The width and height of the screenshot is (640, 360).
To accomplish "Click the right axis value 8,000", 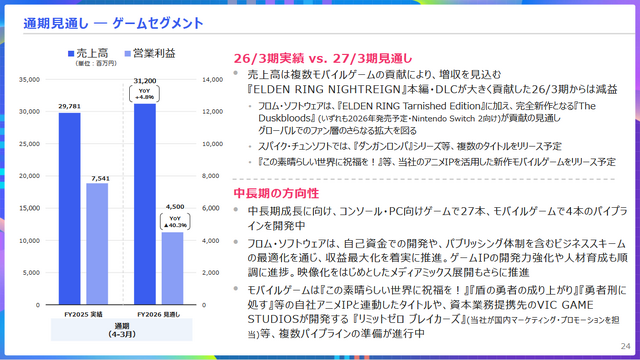I will [211, 176].
